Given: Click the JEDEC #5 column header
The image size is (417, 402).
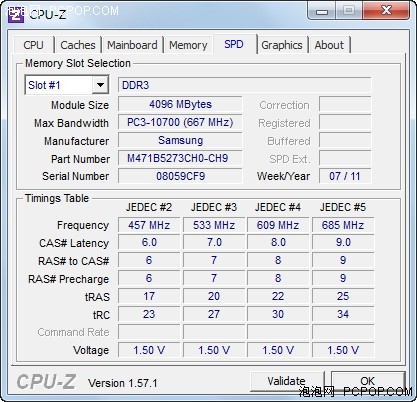Looking at the screenshot, I should click(x=343, y=207).
